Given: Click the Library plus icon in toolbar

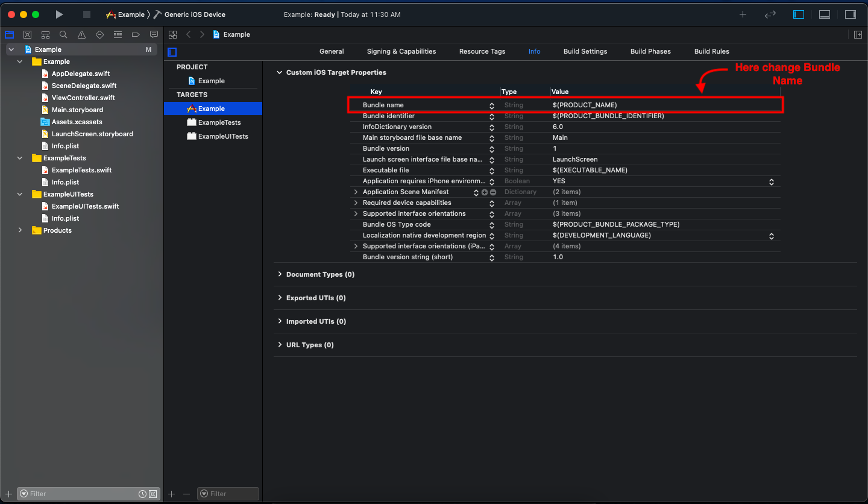Looking at the screenshot, I should pyautogui.click(x=743, y=14).
